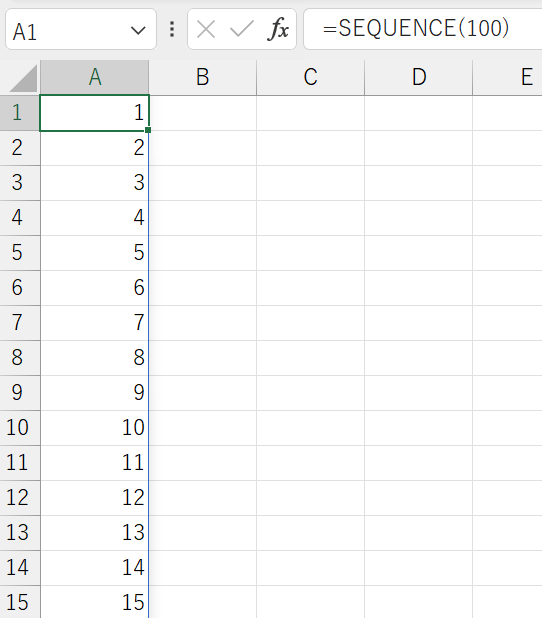Confirm formula with the checkmark icon

coord(241,29)
